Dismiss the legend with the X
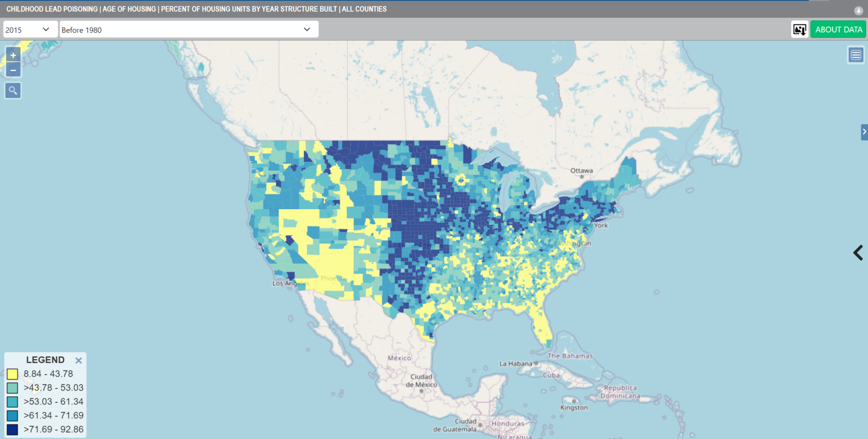The width and height of the screenshot is (868, 439). [78, 360]
